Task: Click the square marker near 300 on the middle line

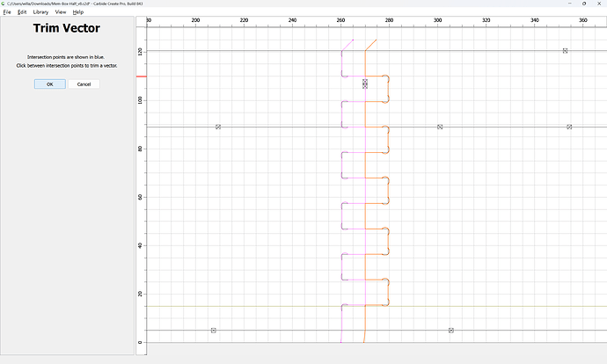Action: (x=440, y=127)
